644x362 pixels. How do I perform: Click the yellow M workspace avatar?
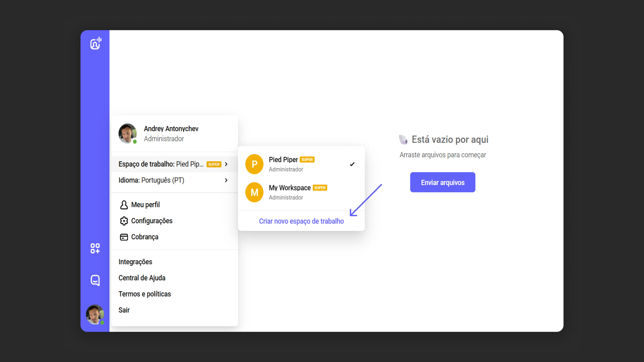pos(254,192)
